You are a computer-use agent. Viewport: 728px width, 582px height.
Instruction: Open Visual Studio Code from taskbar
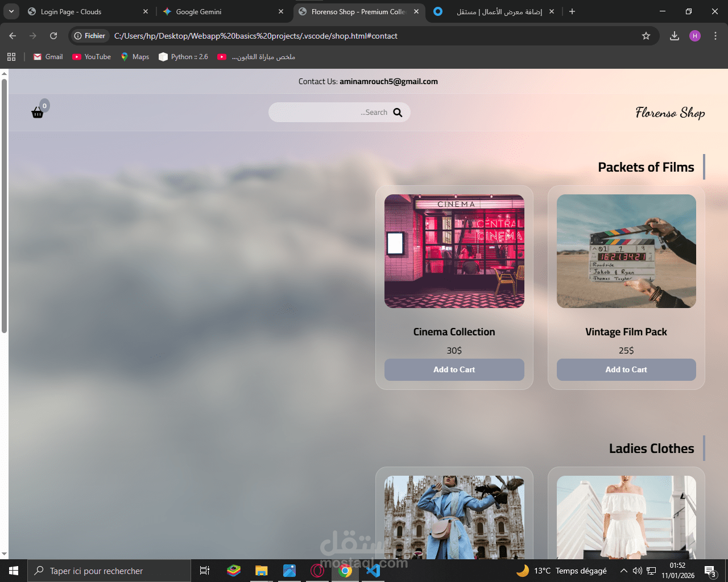(x=373, y=571)
